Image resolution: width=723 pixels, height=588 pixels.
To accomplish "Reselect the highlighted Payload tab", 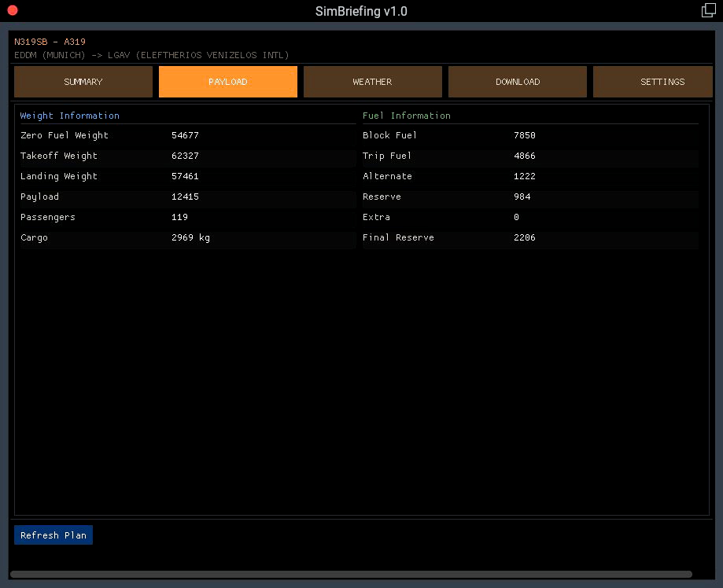I will (x=227, y=82).
